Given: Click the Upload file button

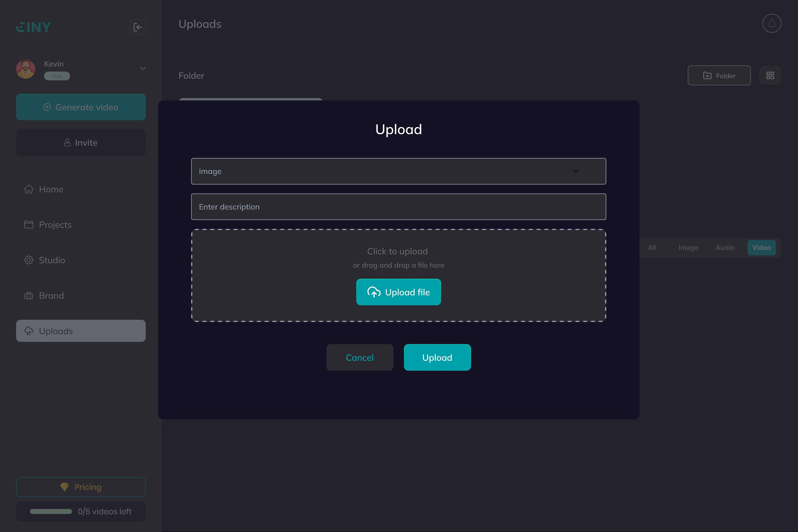Looking at the screenshot, I should (398, 292).
